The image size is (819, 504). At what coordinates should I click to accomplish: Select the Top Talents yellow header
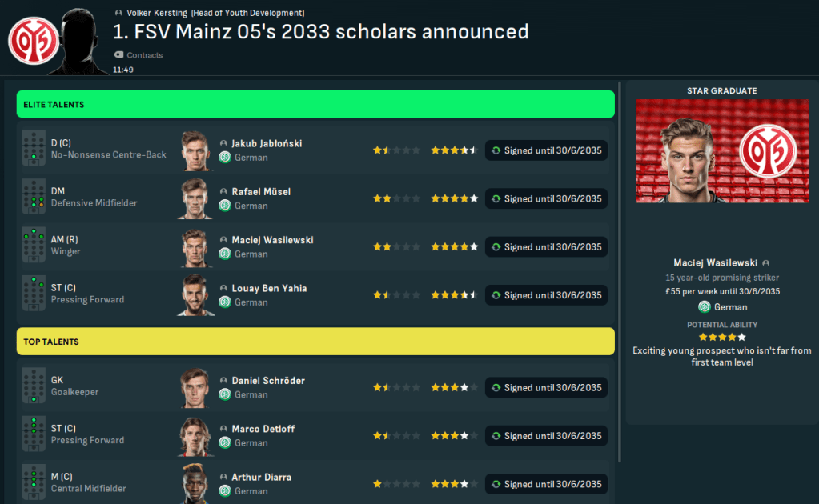(x=315, y=342)
